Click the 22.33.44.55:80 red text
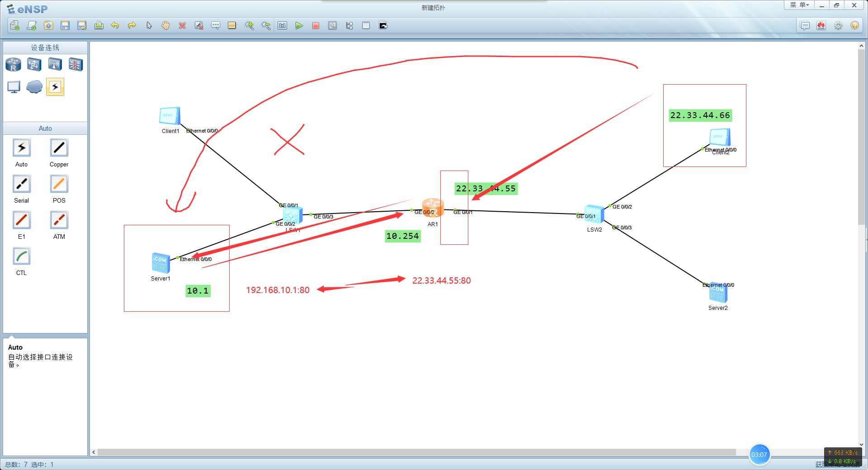 441,280
